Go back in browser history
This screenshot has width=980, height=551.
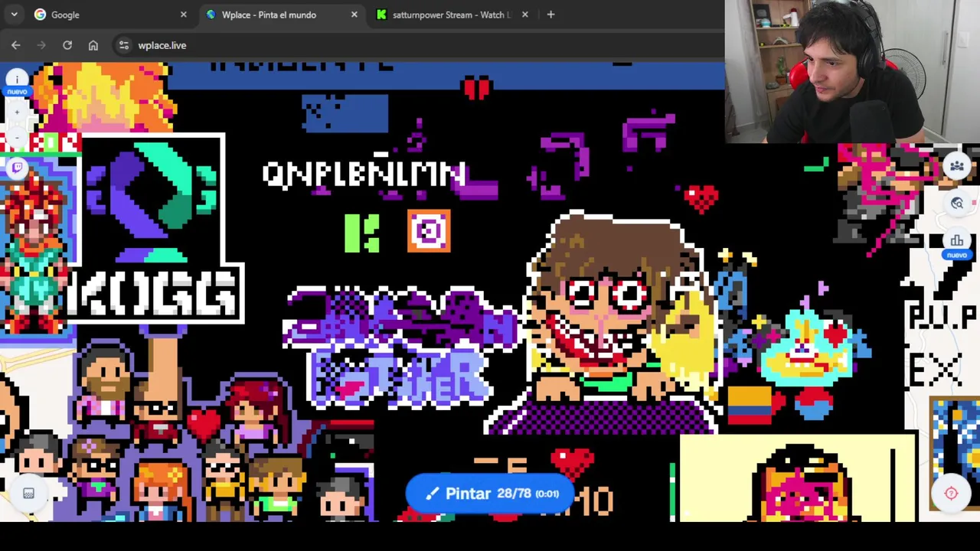click(16, 45)
